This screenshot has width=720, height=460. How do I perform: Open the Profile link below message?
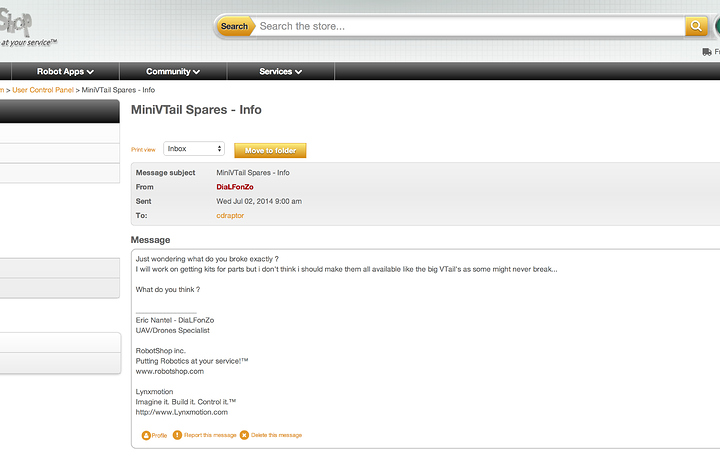[x=159, y=435]
